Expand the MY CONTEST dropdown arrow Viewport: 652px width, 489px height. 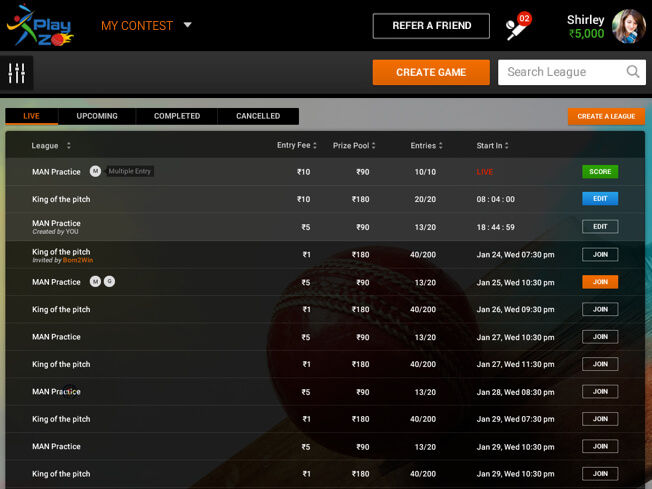[x=188, y=25]
